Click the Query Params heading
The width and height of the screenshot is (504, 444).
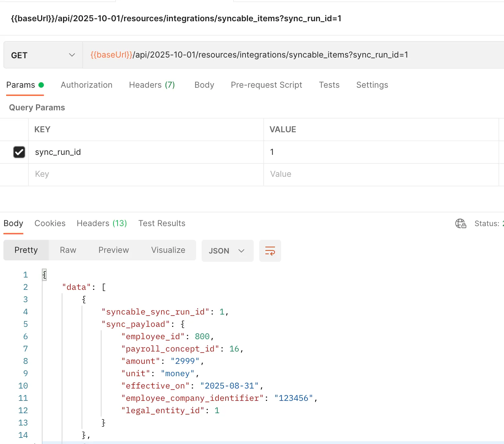coord(37,108)
